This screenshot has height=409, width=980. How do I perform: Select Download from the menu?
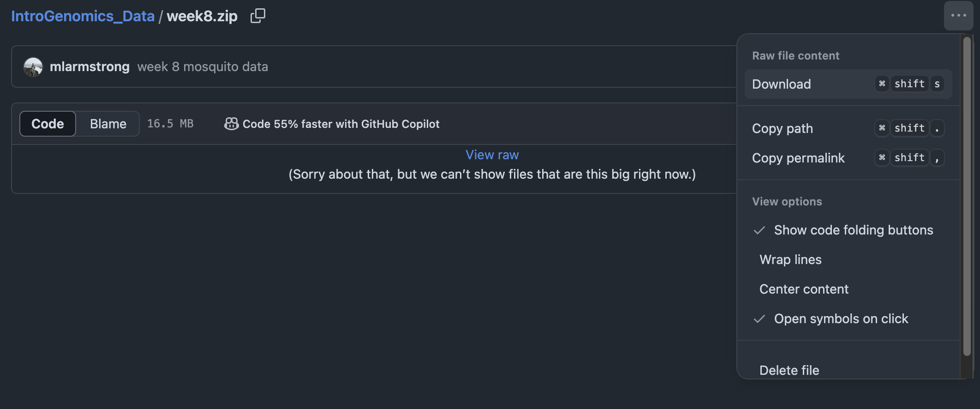pos(781,84)
